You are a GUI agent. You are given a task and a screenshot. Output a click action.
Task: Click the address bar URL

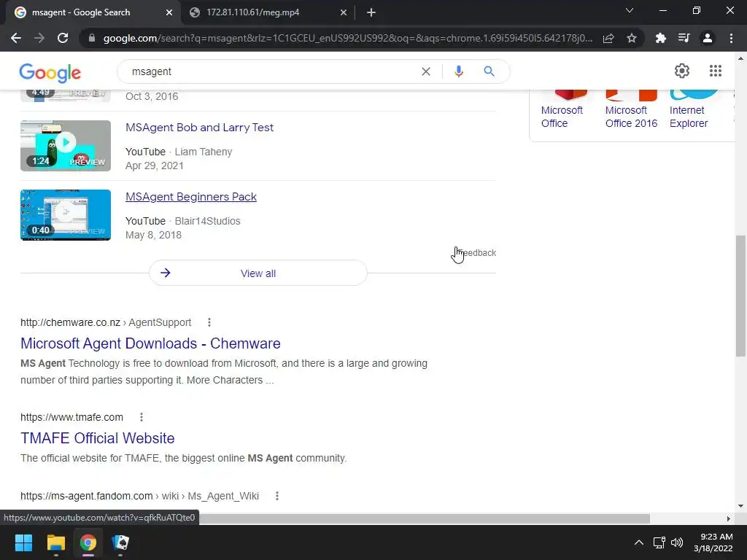click(x=348, y=38)
